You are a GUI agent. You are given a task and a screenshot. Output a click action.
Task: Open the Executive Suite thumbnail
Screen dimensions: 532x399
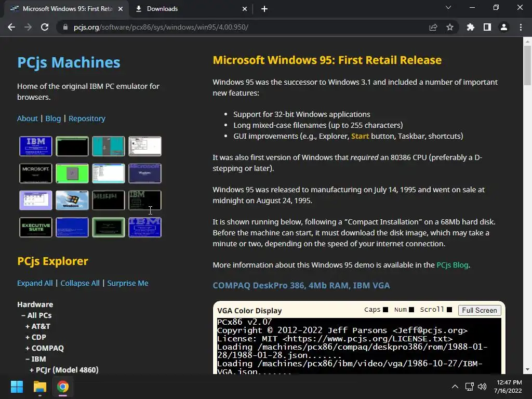pyautogui.click(x=36, y=228)
